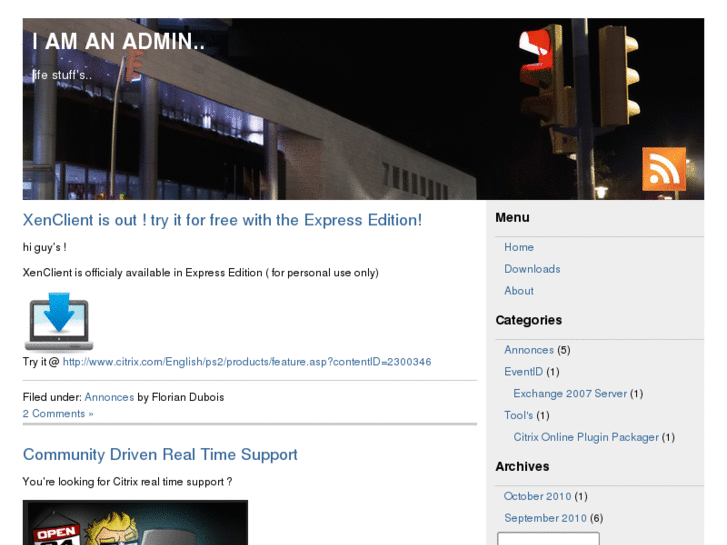Open the XenClient is out post title
The width and height of the screenshot is (727, 545).
222,220
